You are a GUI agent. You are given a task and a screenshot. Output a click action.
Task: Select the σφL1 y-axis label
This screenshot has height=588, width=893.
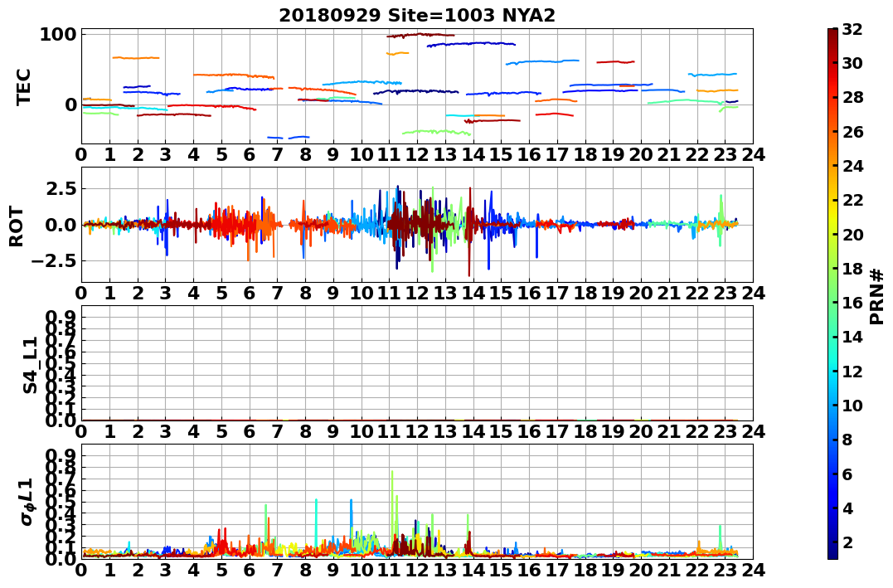tap(27, 503)
